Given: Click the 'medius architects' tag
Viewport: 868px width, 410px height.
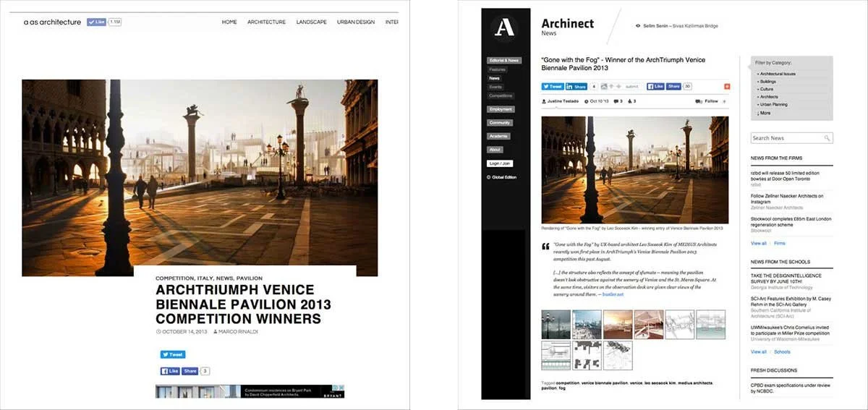Looking at the screenshot, I should coord(694,383).
